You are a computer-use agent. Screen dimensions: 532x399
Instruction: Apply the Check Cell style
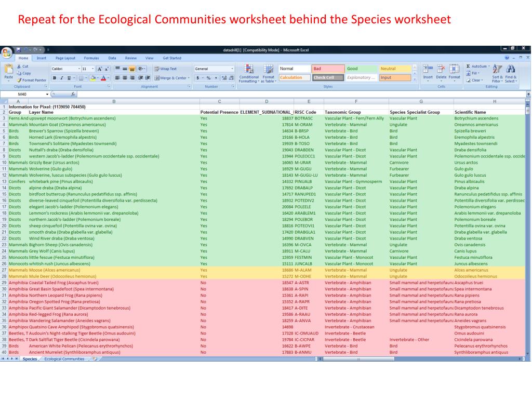click(328, 77)
